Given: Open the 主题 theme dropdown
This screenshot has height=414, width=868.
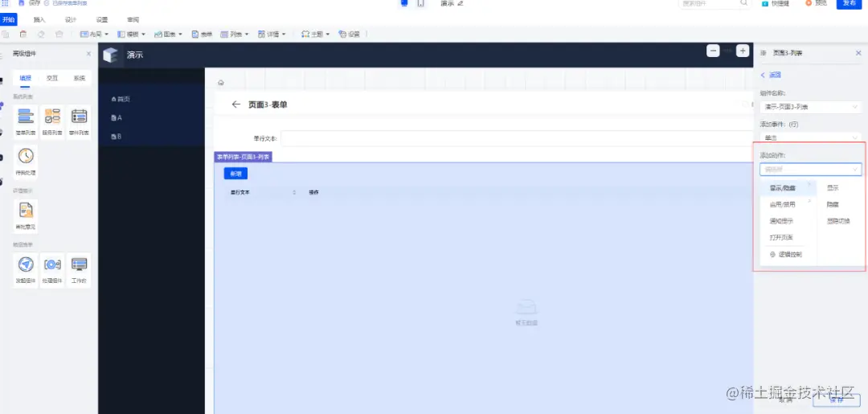Looking at the screenshot, I should (x=316, y=35).
